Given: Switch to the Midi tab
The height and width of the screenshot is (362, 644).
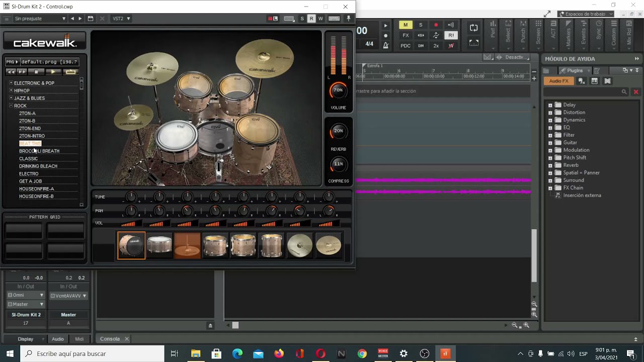Looking at the screenshot, I should point(79,339).
